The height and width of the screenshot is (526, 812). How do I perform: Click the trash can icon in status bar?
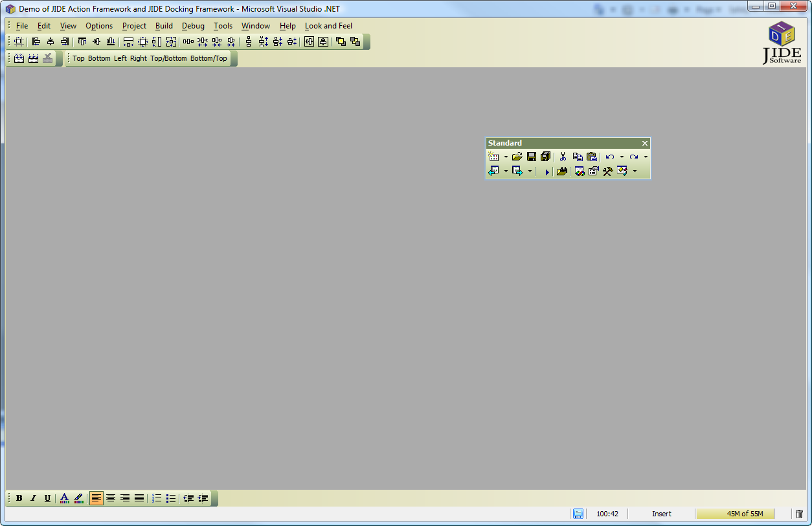(x=799, y=514)
